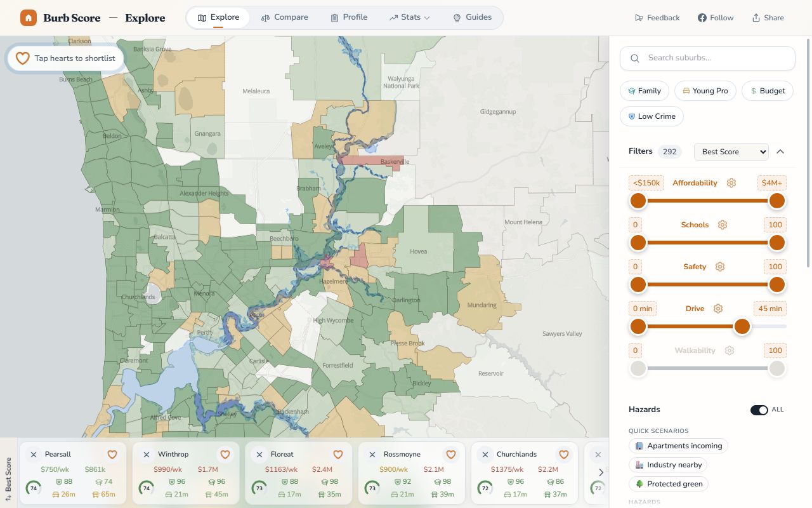The image size is (812, 508).
Task: Click the sidebar vertical scrollbar
Action: pyautogui.click(x=809, y=152)
